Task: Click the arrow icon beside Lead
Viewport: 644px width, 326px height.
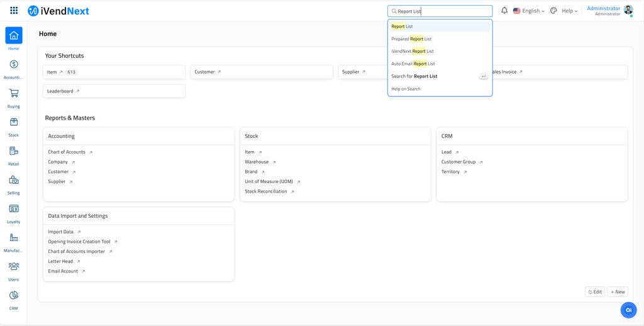Action: click(x=457, y=152)
